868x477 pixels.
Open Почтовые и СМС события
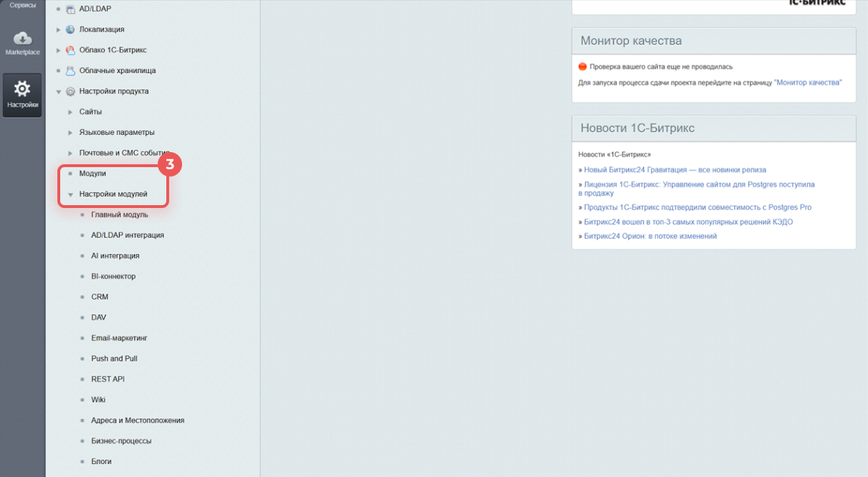[x=124, y=154]
